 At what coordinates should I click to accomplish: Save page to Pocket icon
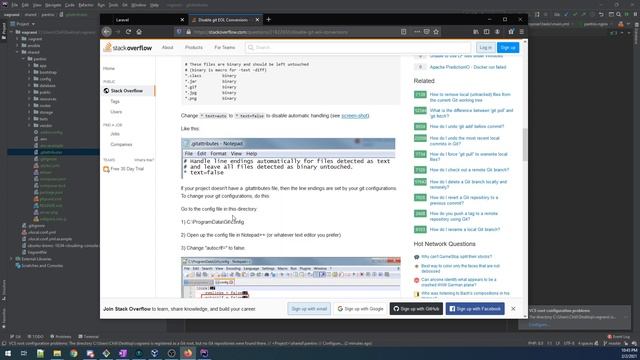[427, 31]
